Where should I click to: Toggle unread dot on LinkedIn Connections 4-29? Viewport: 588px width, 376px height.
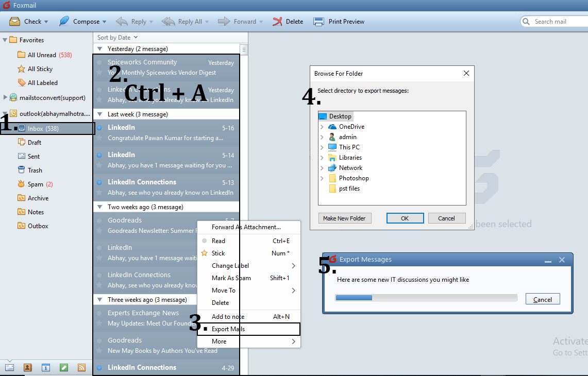[x=99, y=368]
